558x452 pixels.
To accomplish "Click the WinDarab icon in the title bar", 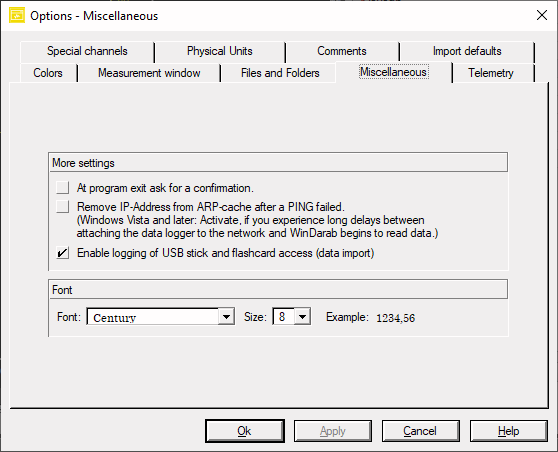I will click(x=17, y=15).
